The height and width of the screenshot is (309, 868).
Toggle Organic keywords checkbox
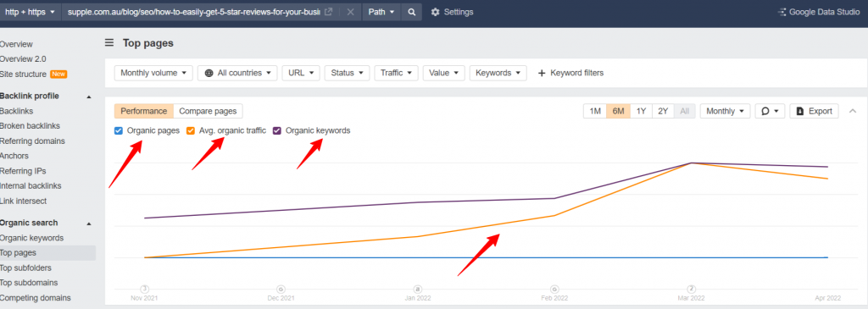pos(277,131)
